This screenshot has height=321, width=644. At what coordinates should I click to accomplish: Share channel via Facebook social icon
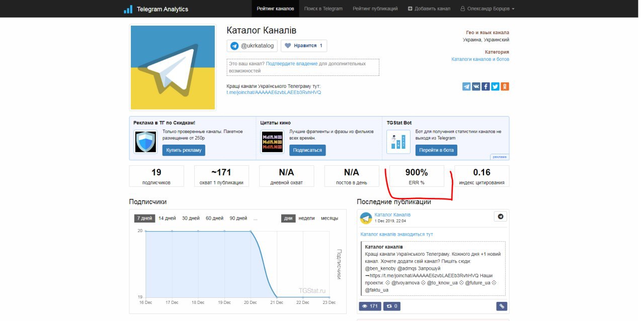tap(486, 86)
